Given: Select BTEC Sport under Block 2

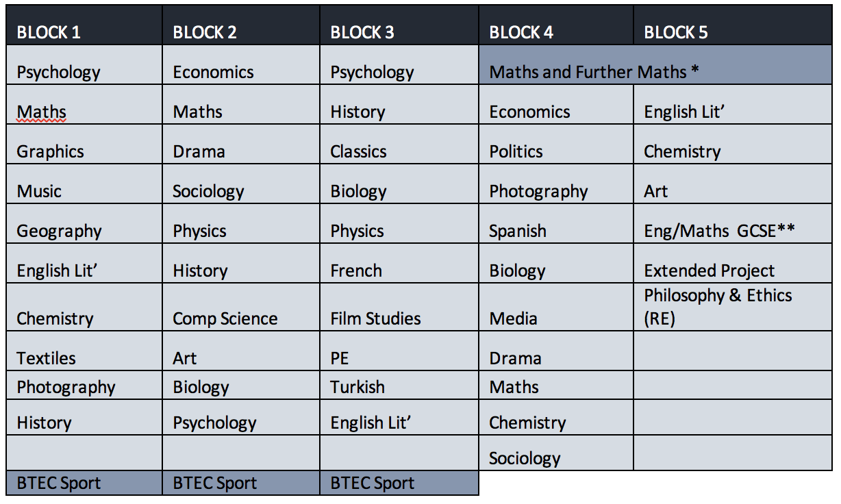Looking at the screenshot, I should click(x=215, y=483).
